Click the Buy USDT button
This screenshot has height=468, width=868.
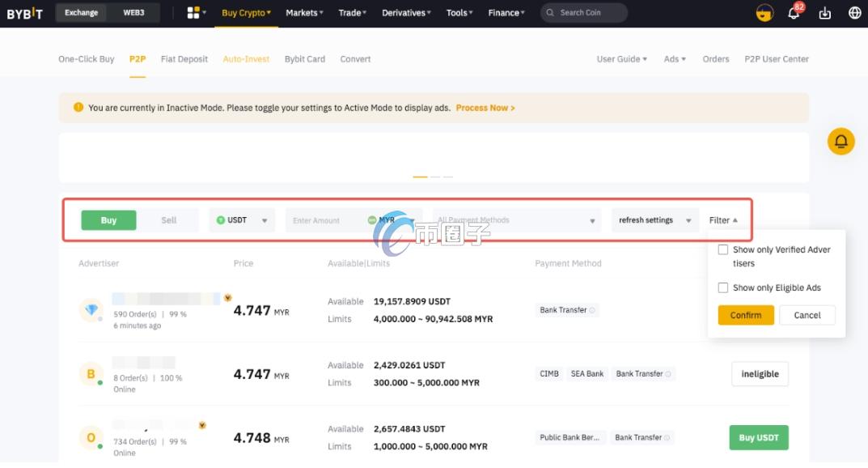(x=759, y=437)
